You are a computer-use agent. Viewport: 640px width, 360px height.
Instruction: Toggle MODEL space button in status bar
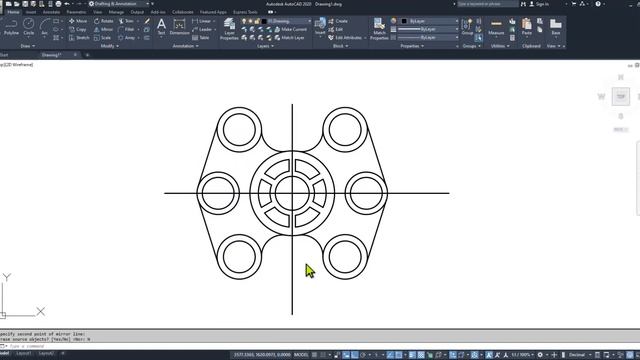[x=301, y=355]
